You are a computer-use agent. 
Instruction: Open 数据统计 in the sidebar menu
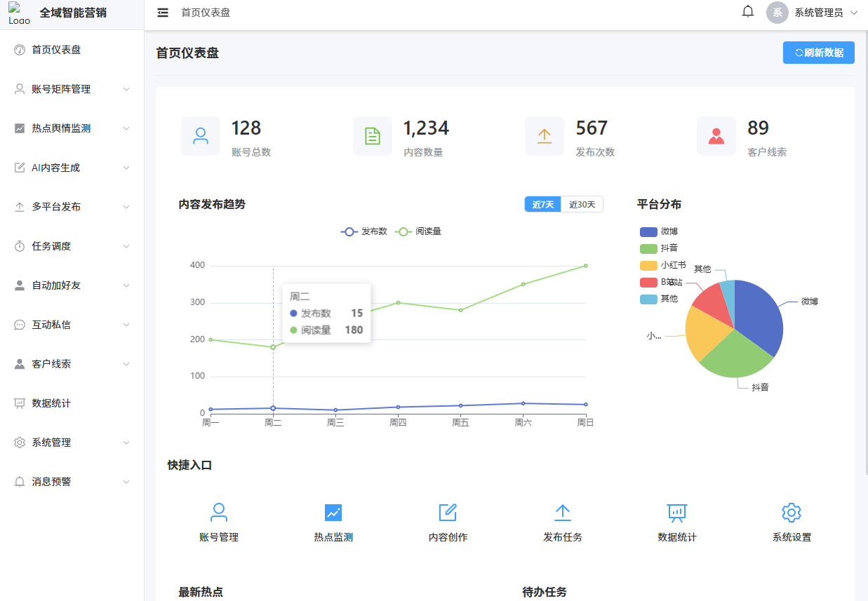pos(51,403)
